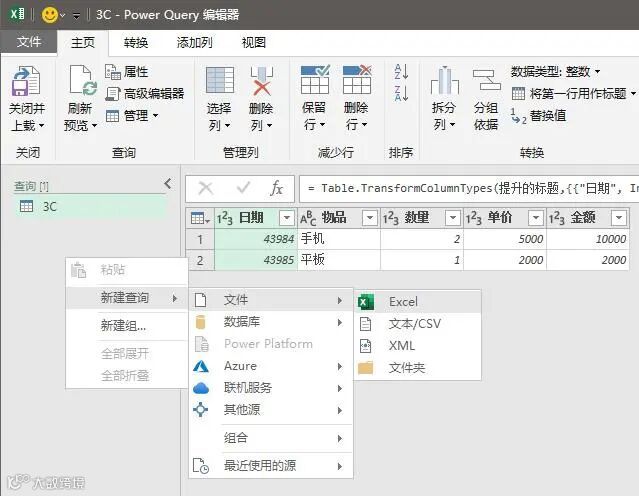Select XML as the file source
This screenshot has height=496, width=639.
[x=417, y=346]
